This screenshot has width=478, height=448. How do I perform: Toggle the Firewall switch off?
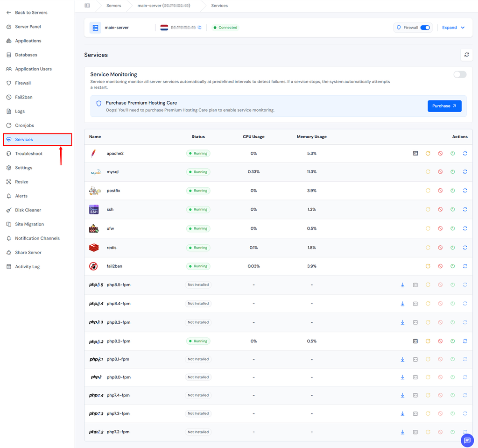click(x=425, y=28)
